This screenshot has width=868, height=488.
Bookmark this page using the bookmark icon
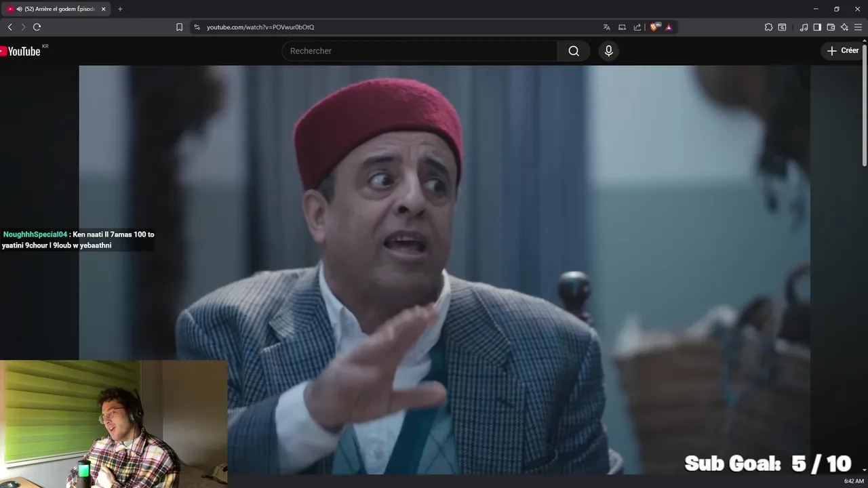coord(179,27)
